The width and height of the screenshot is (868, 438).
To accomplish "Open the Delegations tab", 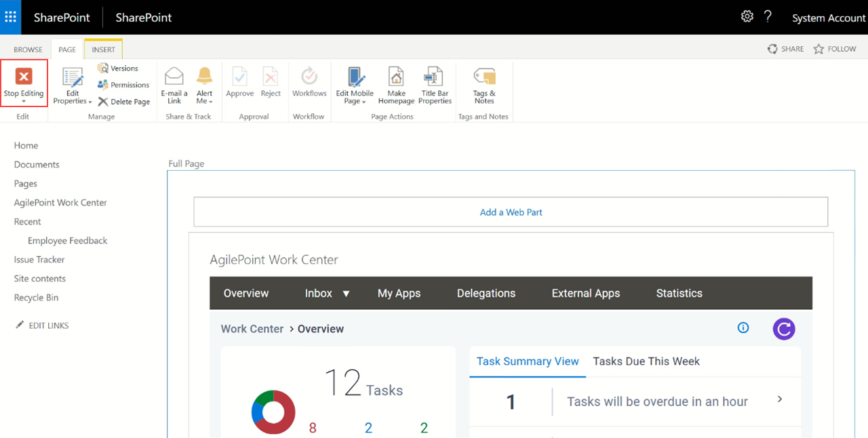I will coord(486,294).
